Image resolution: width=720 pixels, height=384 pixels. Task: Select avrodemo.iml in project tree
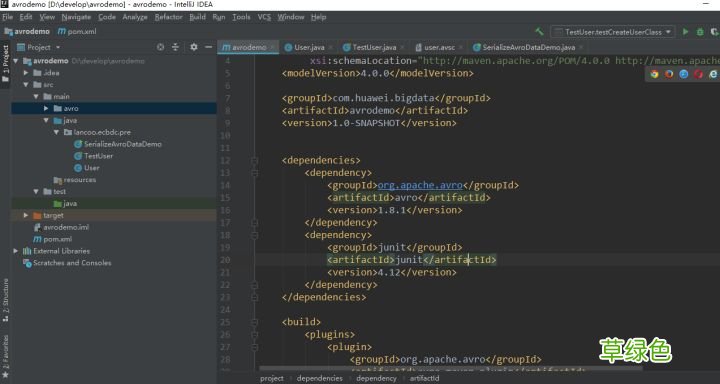click(x=62, y=227)
